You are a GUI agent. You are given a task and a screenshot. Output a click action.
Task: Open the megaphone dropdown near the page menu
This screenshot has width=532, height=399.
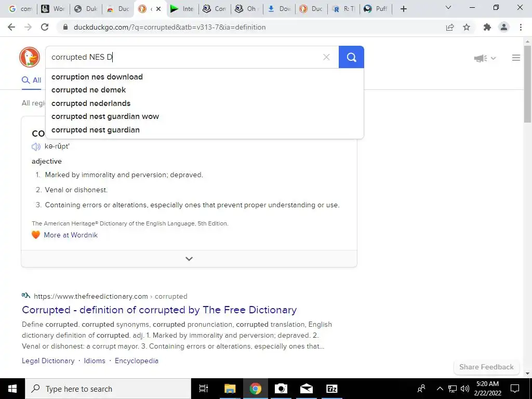(x=485, y=58)
